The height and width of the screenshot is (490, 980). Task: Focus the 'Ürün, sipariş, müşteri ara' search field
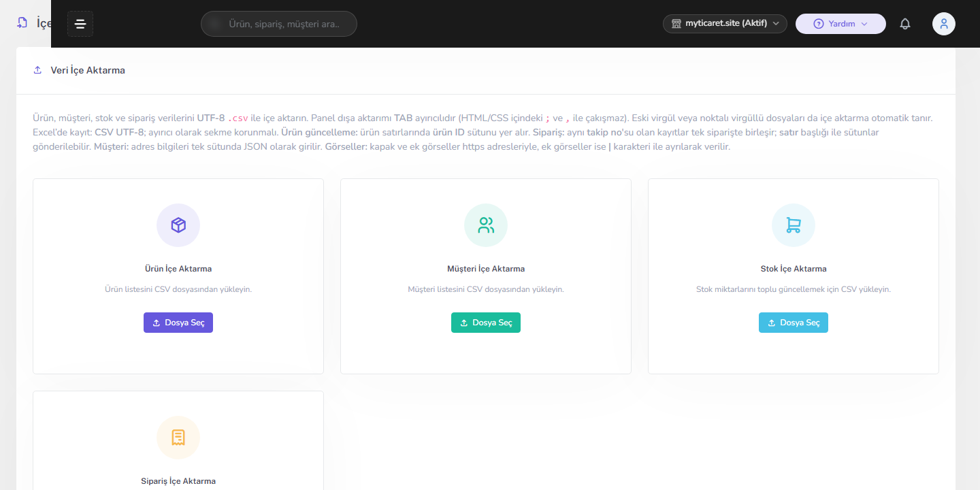[x=279, y=24]
